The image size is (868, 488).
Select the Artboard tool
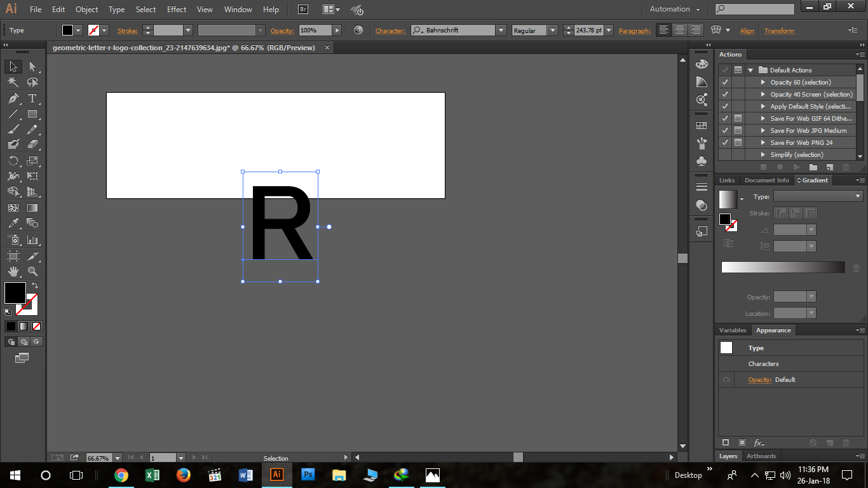(x=13, y=256)
